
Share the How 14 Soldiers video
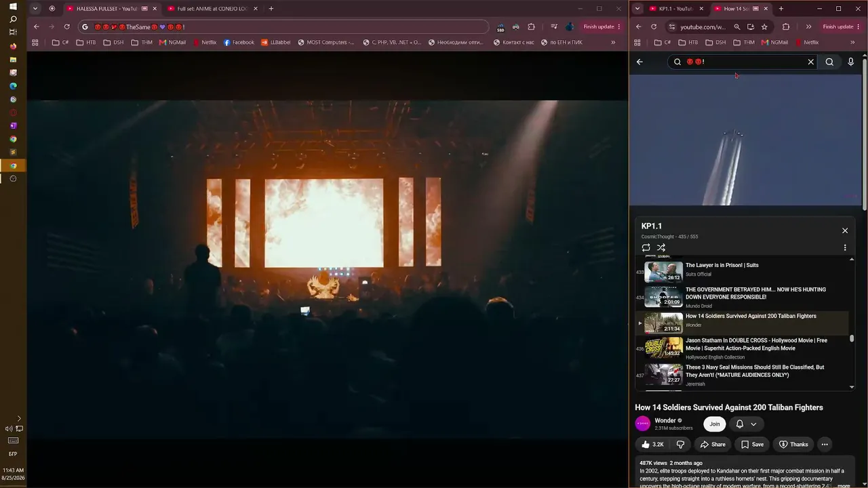pos(713,445)
